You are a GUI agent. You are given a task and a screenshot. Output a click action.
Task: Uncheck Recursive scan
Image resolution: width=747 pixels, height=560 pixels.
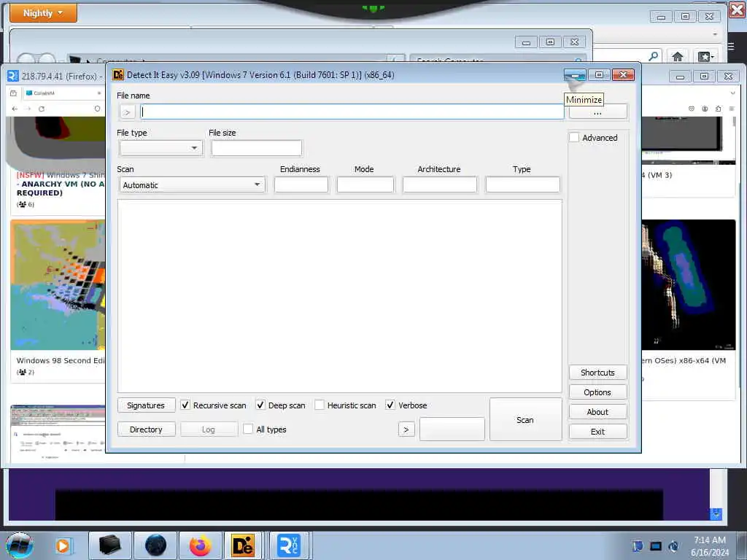point(185,405)
